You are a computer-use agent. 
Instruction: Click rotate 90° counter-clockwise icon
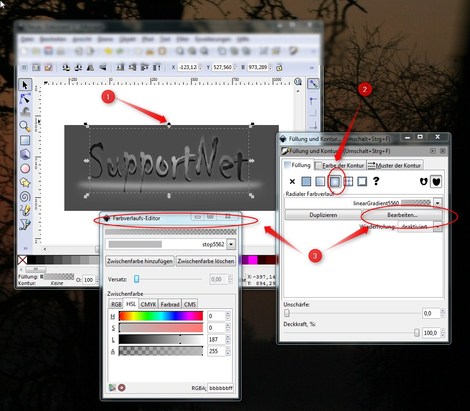[66, 68]
